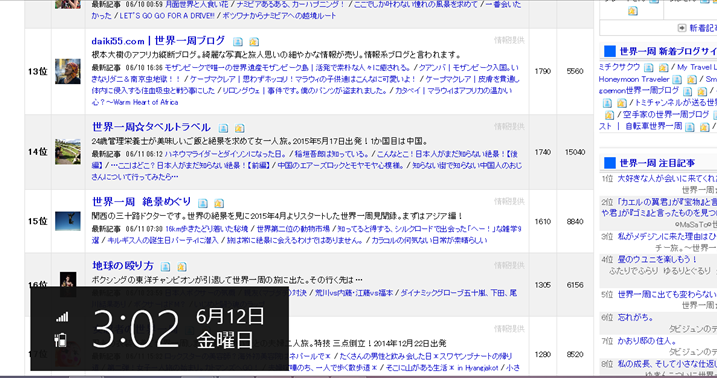Screen dimensions: 717x378
Task: Open the 14位 blog thumbnail image
Action: tap(68, 152)
